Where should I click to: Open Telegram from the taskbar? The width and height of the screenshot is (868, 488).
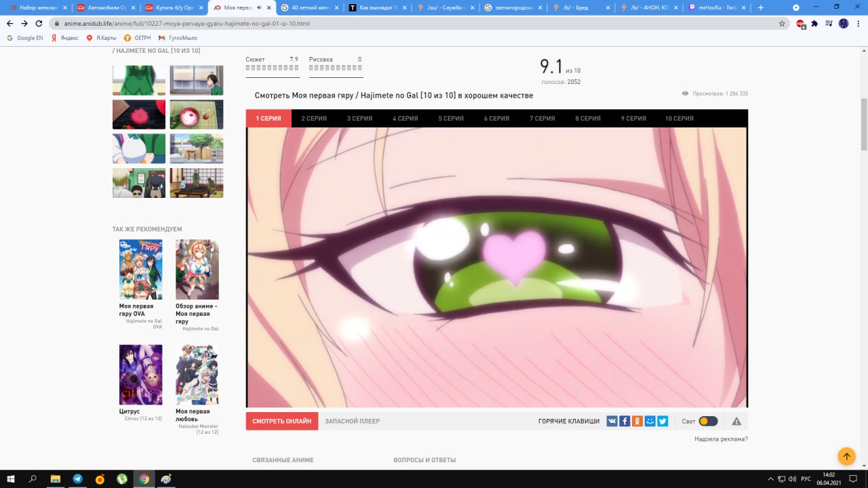[x=77, y=479]
